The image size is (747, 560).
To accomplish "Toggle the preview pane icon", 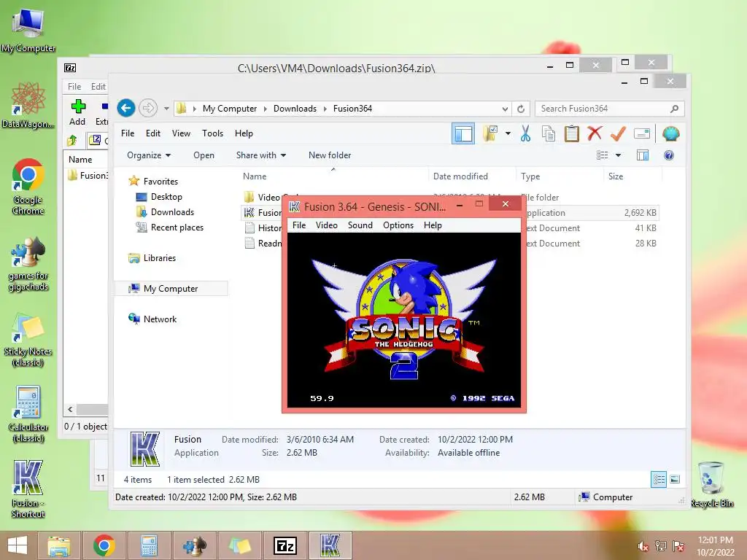I will [x=643, y=155].
